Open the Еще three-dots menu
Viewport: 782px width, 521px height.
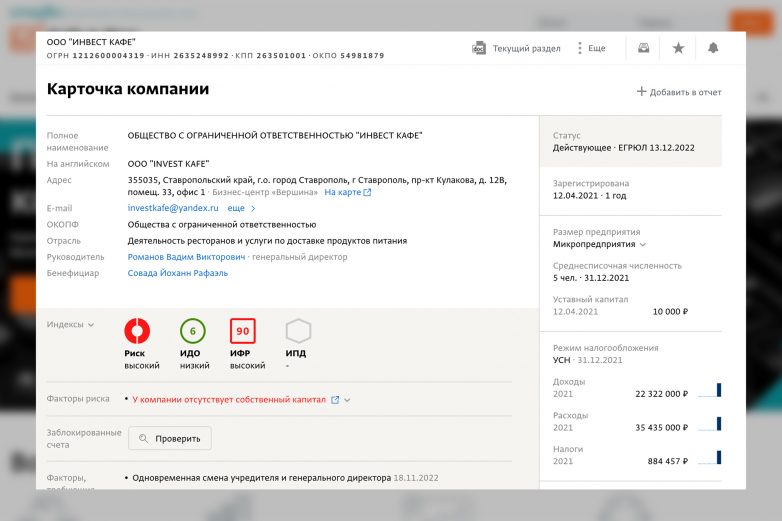[x=580, y=48]
